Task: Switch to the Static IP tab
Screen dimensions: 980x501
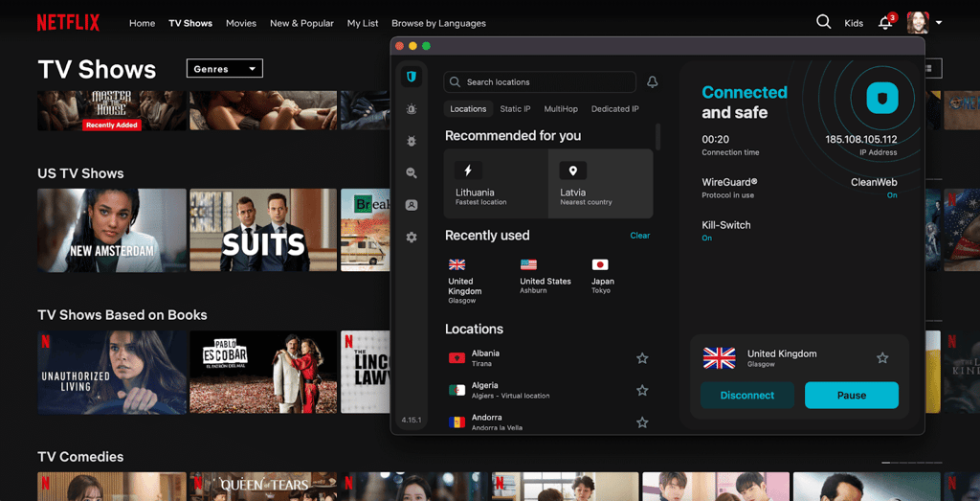Action: [x=515, y=109]
